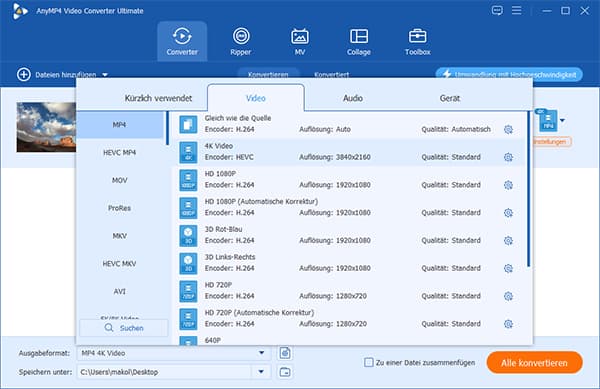Open settings gear for 3D Links-Rechts preset
600x389 pixels.
coord(508,268)
